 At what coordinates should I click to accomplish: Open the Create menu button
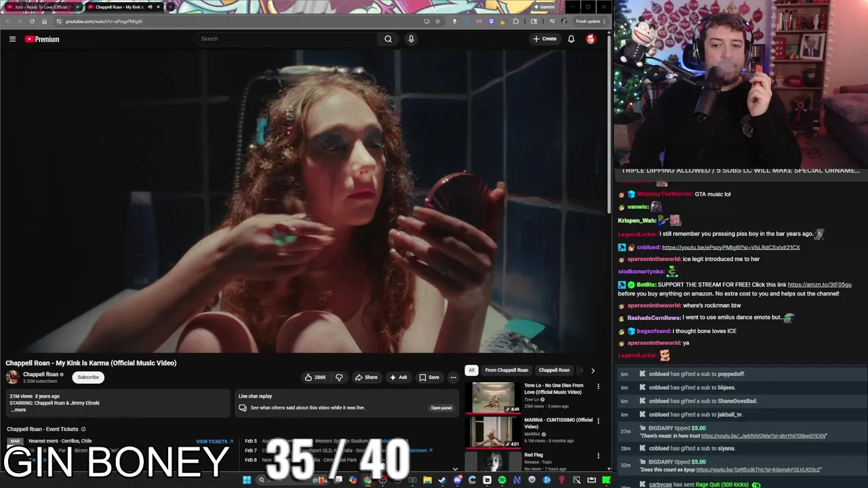pos(545,39)
